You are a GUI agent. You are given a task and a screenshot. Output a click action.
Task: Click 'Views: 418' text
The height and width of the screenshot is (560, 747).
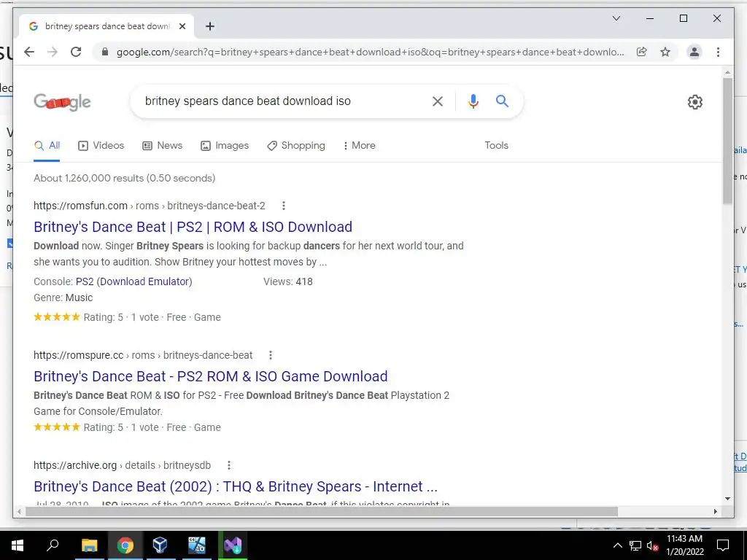click(287, 281)
